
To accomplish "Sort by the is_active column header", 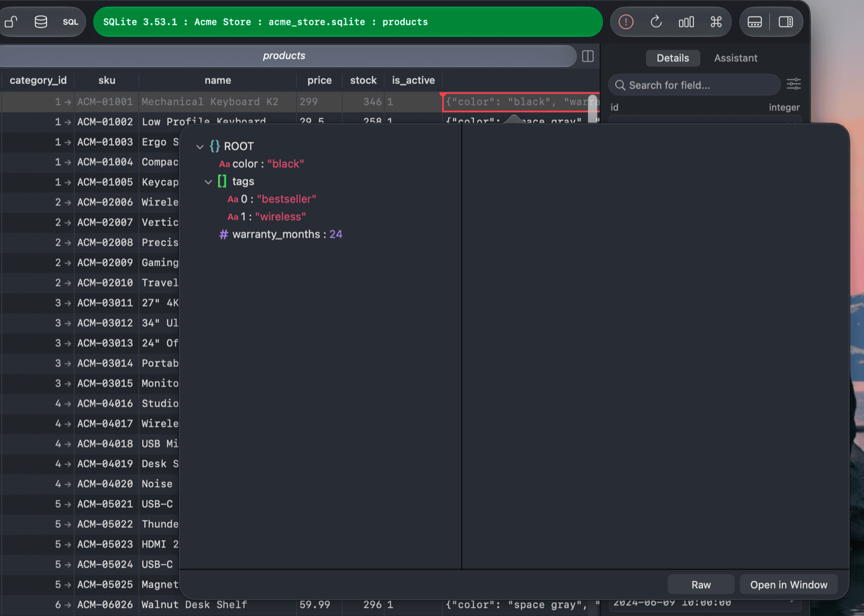I will [x=414, y=80].
